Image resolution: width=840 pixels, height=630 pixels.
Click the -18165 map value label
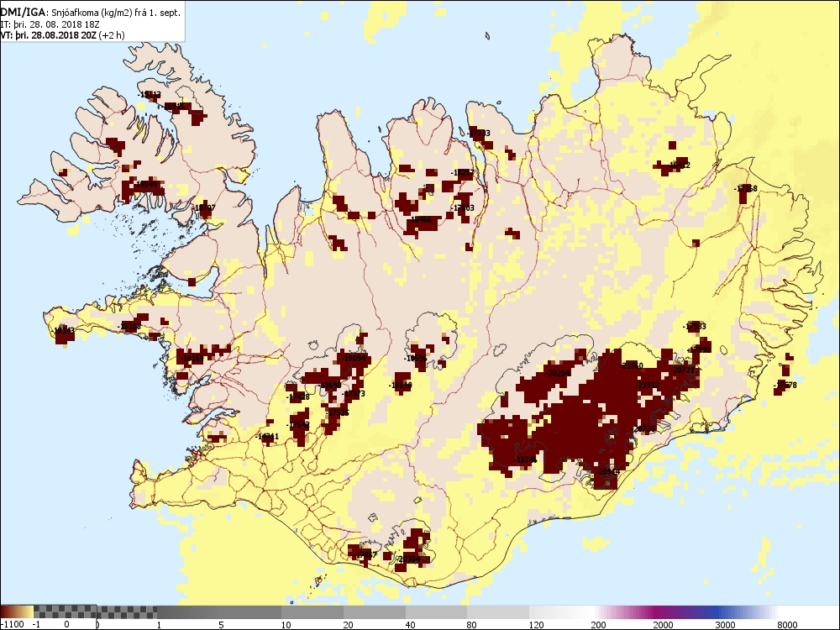[x=192, y=358]
